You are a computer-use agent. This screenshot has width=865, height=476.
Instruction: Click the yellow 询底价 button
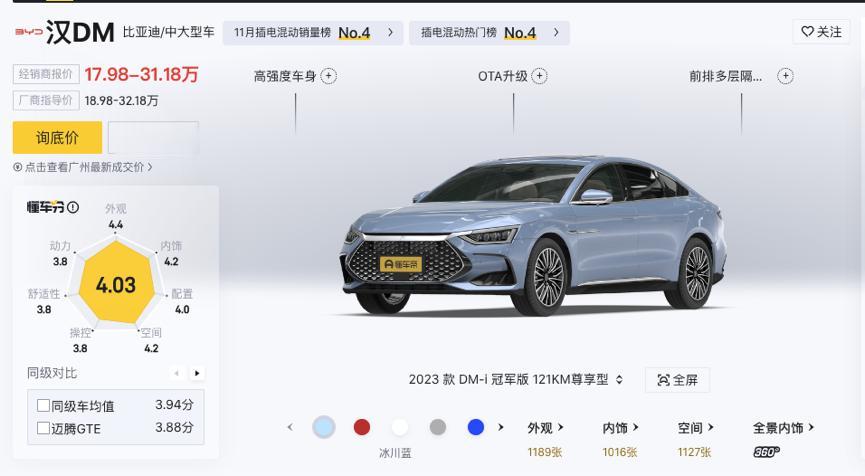click(x=57, y=137)
